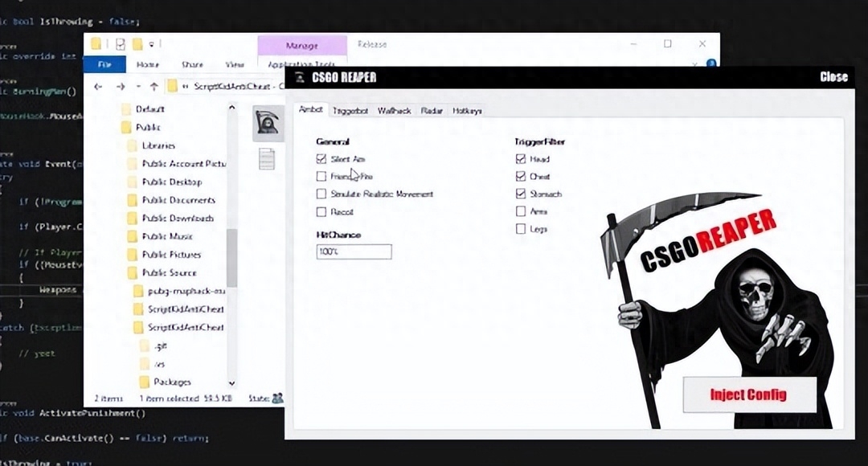The width and height of the screenshot is (868, 466).
Task: Enable the Silent Aim checkbox
Action: coord(321,159)
